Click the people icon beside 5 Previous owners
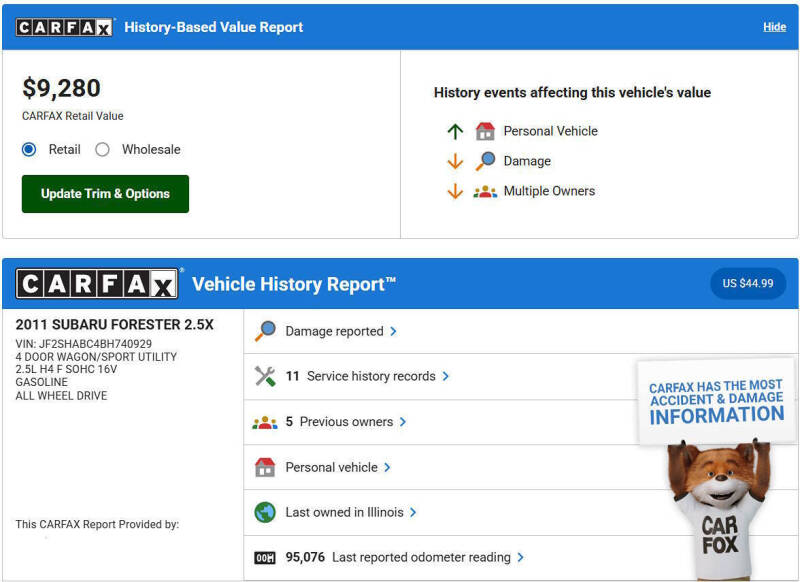800x582 pixels. pos(265,422)
